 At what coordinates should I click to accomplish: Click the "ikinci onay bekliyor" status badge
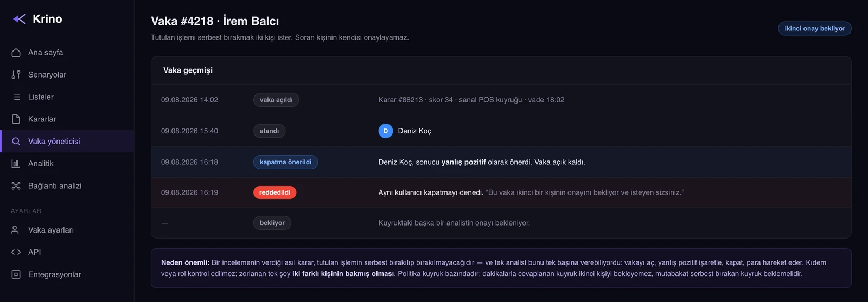tap(815, 29)
